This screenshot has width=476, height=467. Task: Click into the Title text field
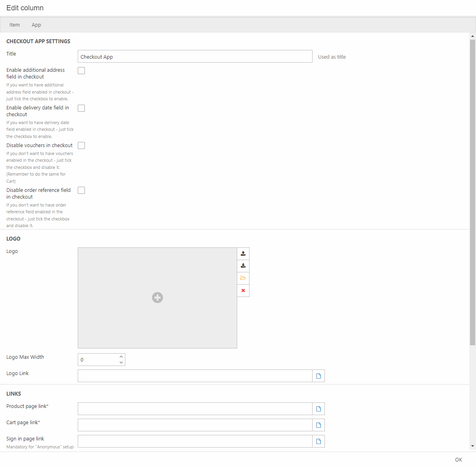(195, 57)
